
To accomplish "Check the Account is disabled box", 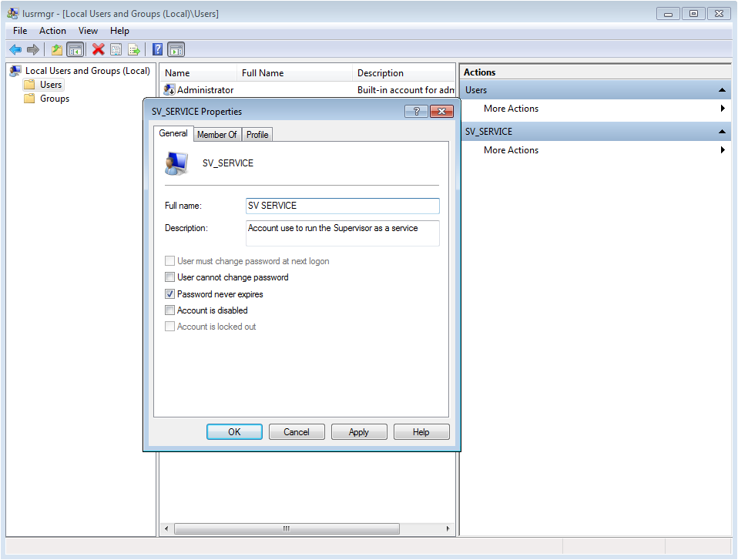I will pos(170,310).
